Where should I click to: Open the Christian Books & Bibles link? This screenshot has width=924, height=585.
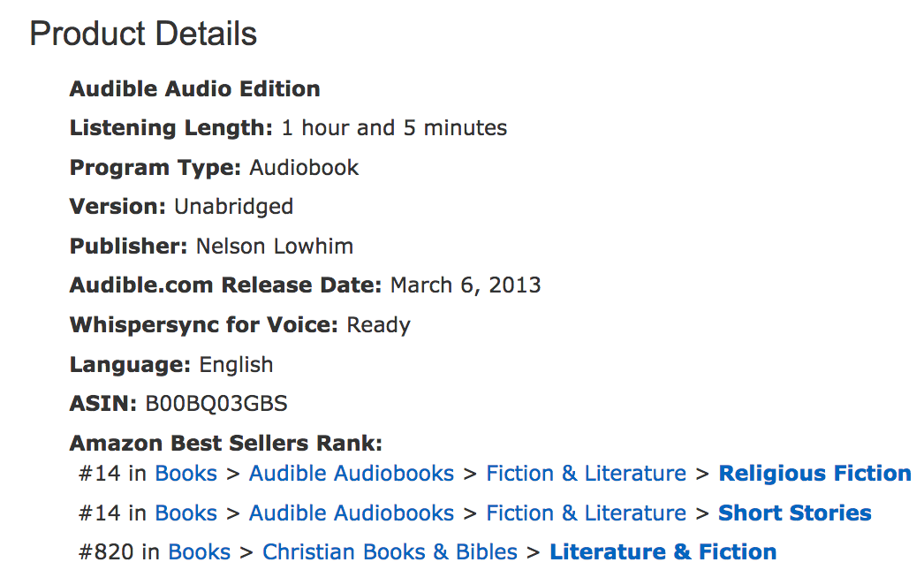390,552
